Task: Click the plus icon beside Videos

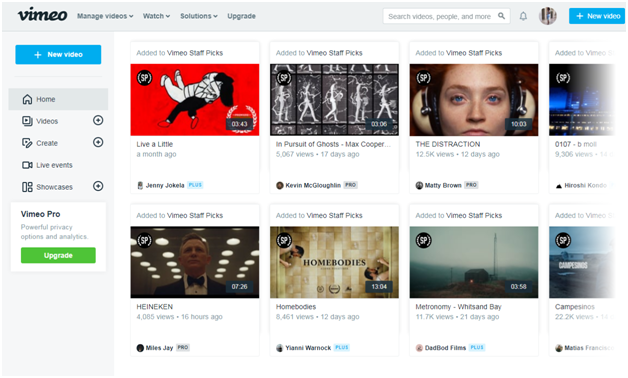Action: click(98, 120)
